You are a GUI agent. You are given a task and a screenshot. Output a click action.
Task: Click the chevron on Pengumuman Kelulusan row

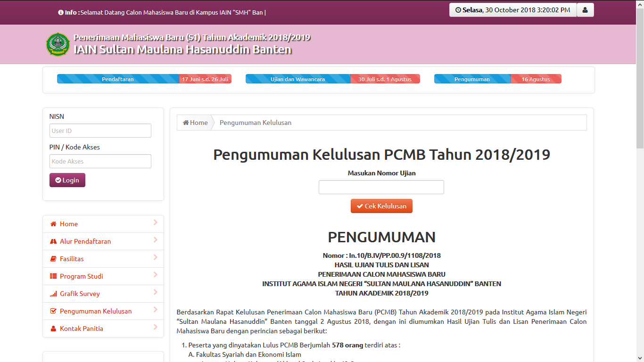pyautogui.click(x=156, y=309)
